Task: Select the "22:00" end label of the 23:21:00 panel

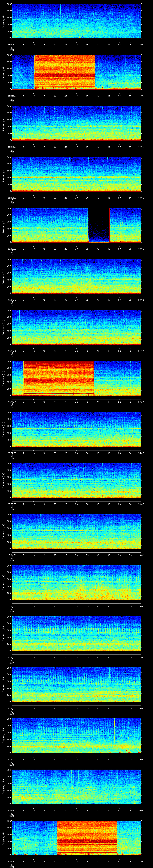Action: click(x=141, y=402)
